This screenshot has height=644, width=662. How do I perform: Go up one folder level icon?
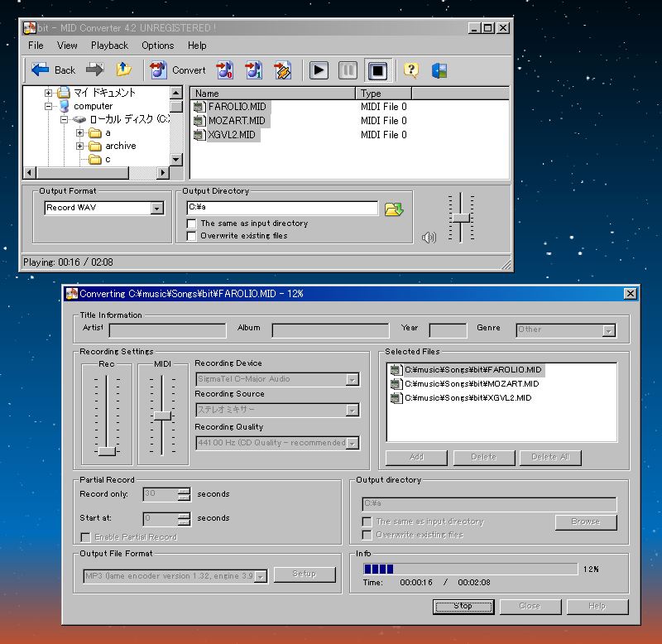pos(123,70)
